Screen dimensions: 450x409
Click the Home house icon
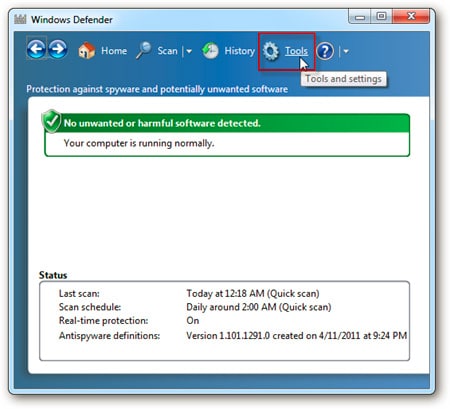86,51
